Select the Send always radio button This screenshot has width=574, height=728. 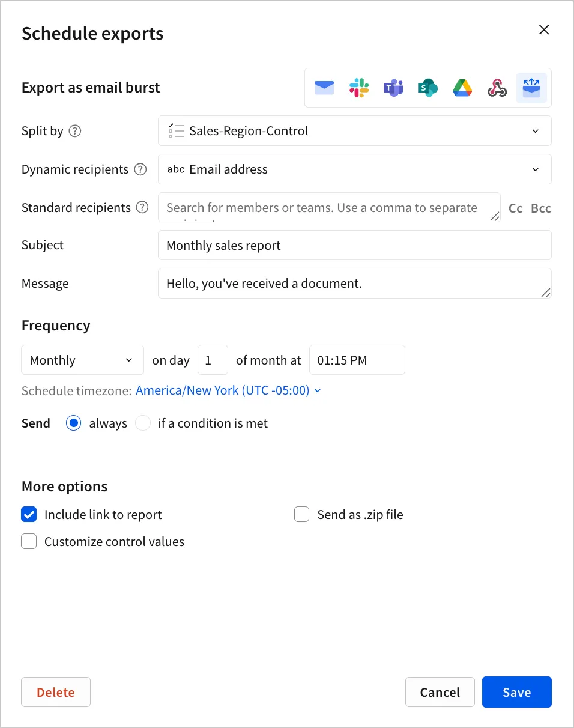74,423
